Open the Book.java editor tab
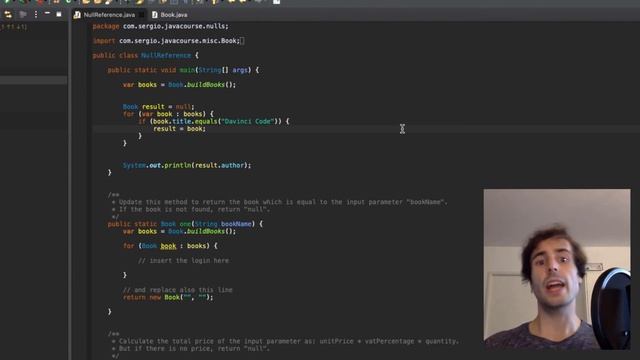 [170, 15]
